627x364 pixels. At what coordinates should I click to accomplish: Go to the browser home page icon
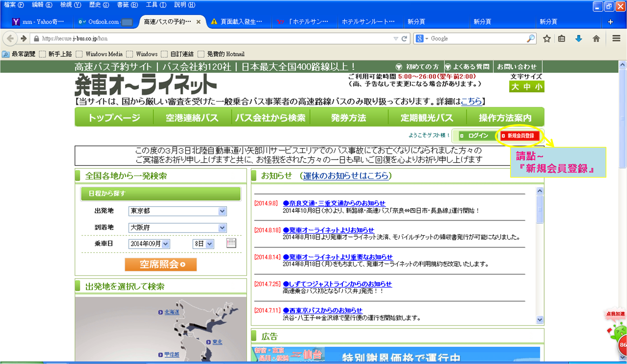point(596,39)
